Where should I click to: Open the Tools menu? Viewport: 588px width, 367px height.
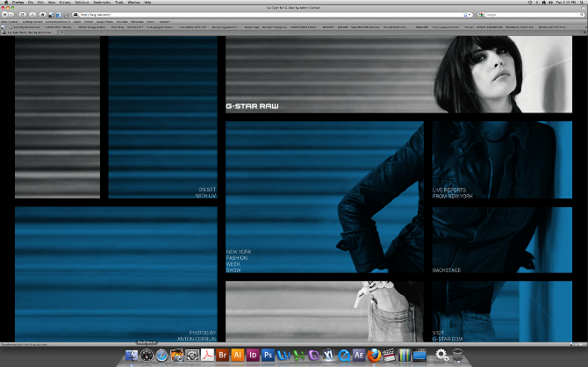point(119,3)
